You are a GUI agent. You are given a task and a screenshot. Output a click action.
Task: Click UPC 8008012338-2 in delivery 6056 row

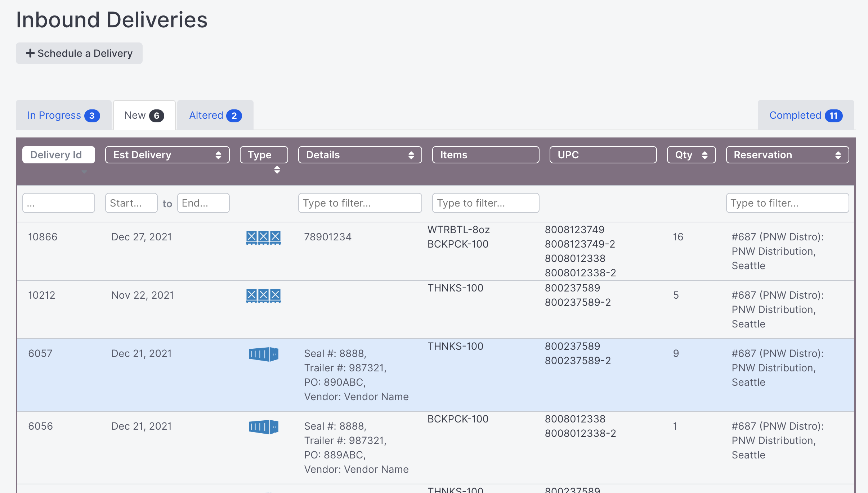(580, 433)
